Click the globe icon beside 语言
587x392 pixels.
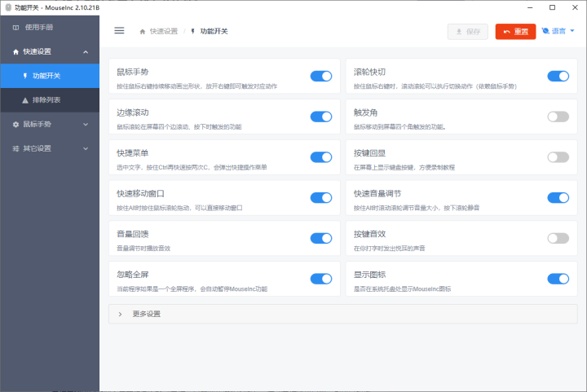(545, 31)
